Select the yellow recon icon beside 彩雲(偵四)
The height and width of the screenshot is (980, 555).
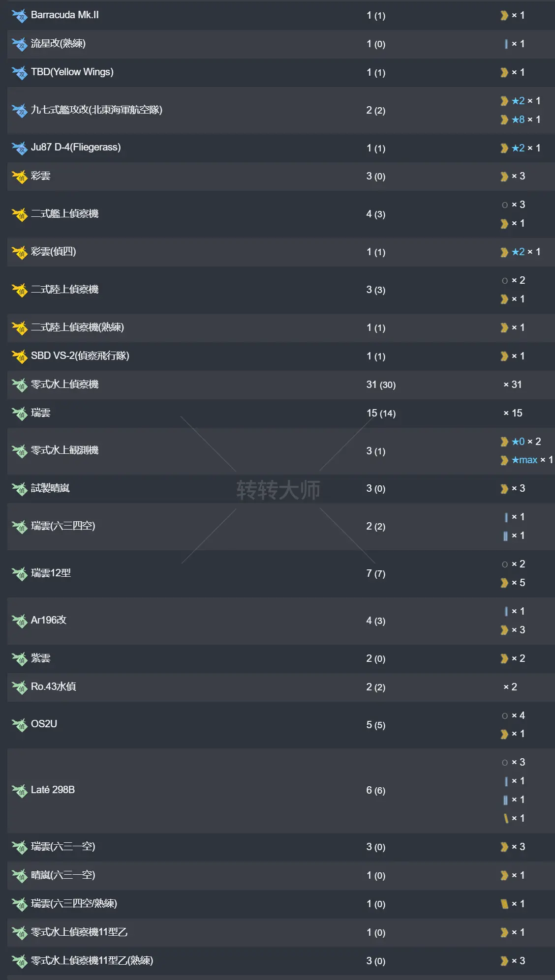(x=20, y=252)
